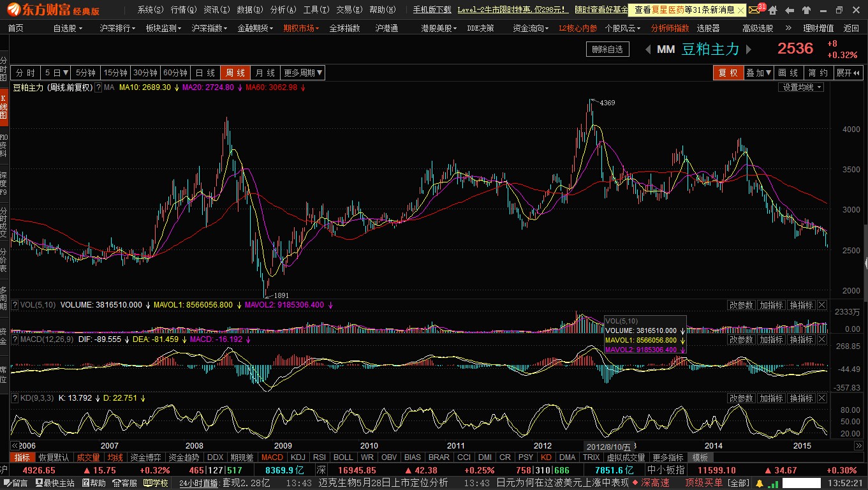Click 改参数 in the MACD panel
Screen dimensions: 868x490
741,339
